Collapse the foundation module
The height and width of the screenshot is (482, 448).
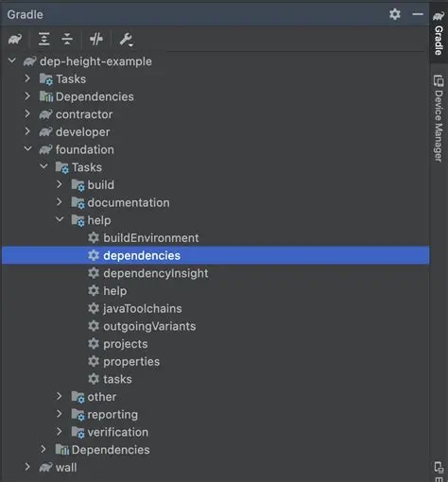pos(28,148)
